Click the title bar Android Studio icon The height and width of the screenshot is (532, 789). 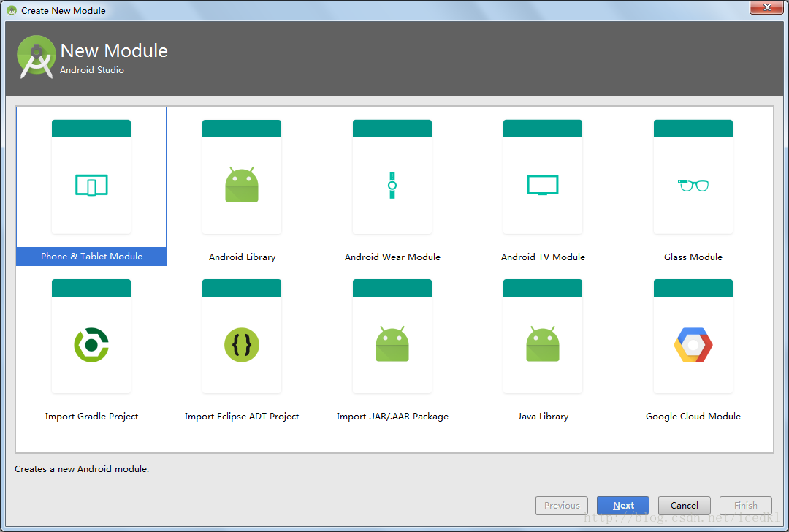[12, 10]
